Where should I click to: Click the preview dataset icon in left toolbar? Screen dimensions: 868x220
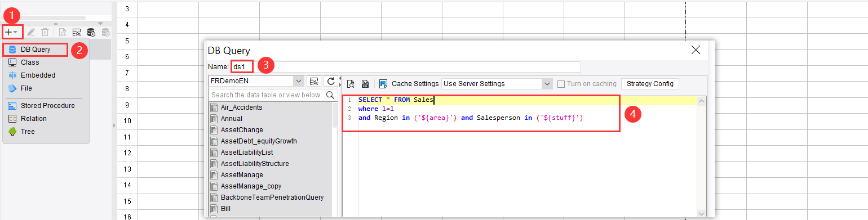pyautogui.click(x=63, y=33)
